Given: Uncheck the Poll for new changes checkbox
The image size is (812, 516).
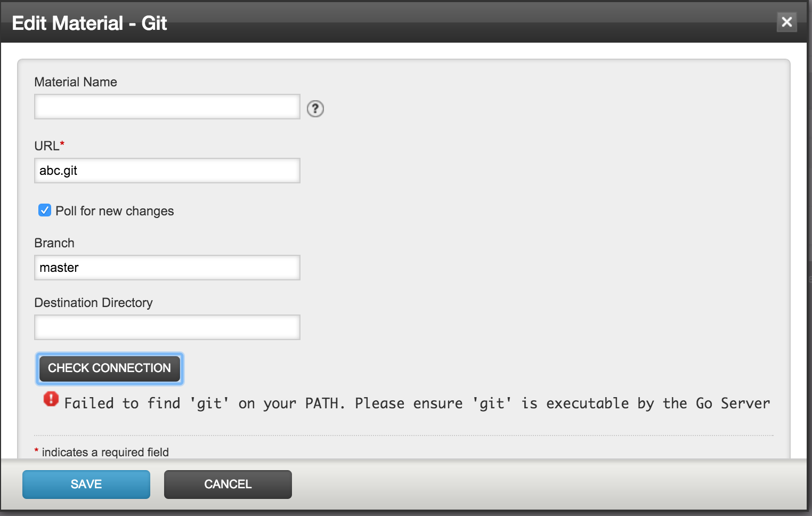Looking at the screenshot, I should (x=45, y=211).
